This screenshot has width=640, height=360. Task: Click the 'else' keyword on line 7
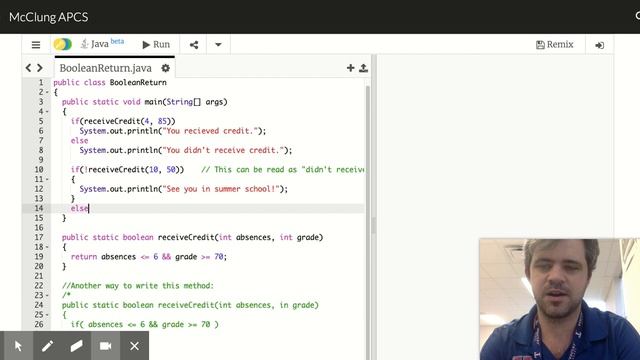click(x=79, y=140)
